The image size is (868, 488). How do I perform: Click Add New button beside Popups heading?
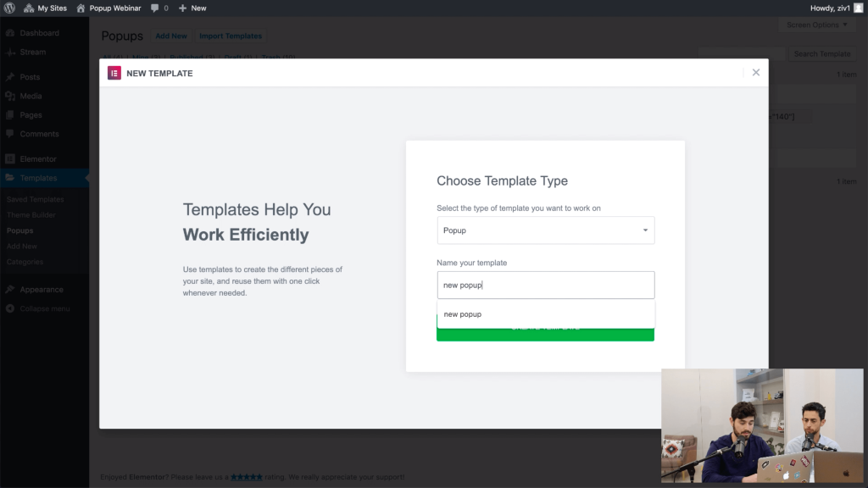tap(171, 36)
